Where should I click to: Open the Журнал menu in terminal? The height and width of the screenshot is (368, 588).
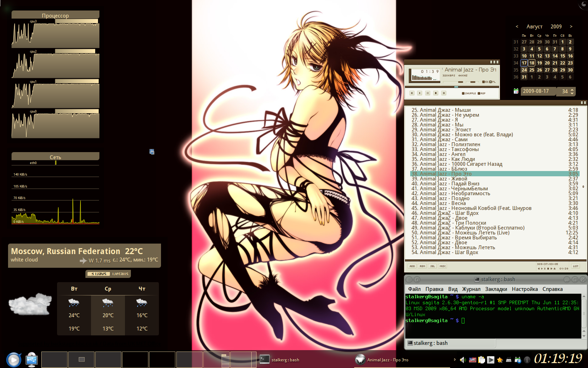pos(471,289)
